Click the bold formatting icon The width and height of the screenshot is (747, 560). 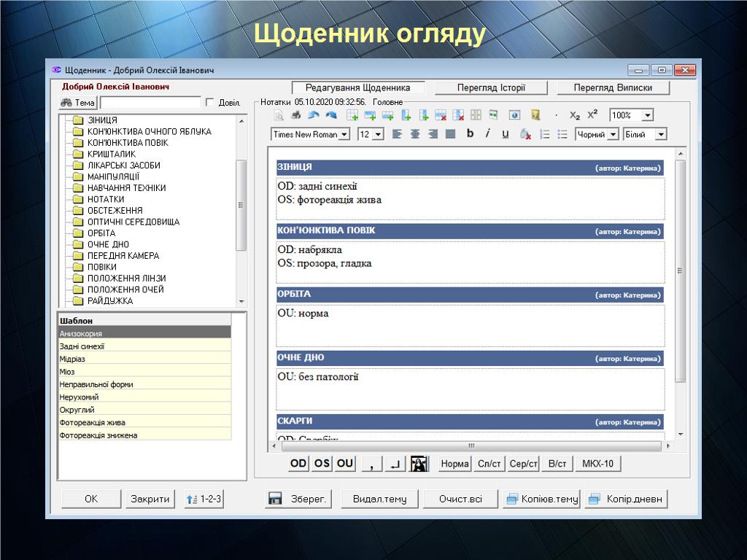(470, 134)
